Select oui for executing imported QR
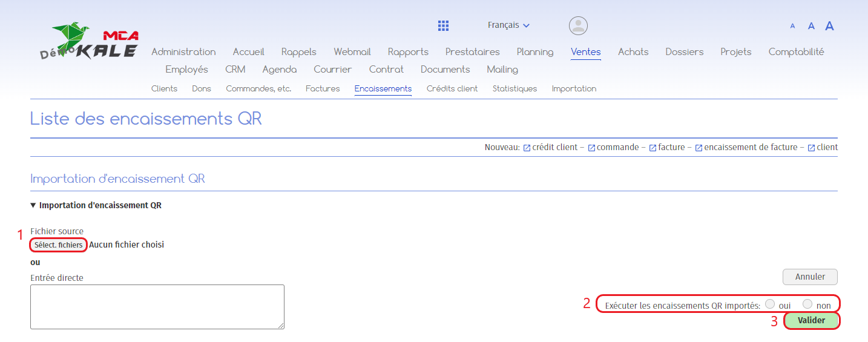 (x=770, y=304)
